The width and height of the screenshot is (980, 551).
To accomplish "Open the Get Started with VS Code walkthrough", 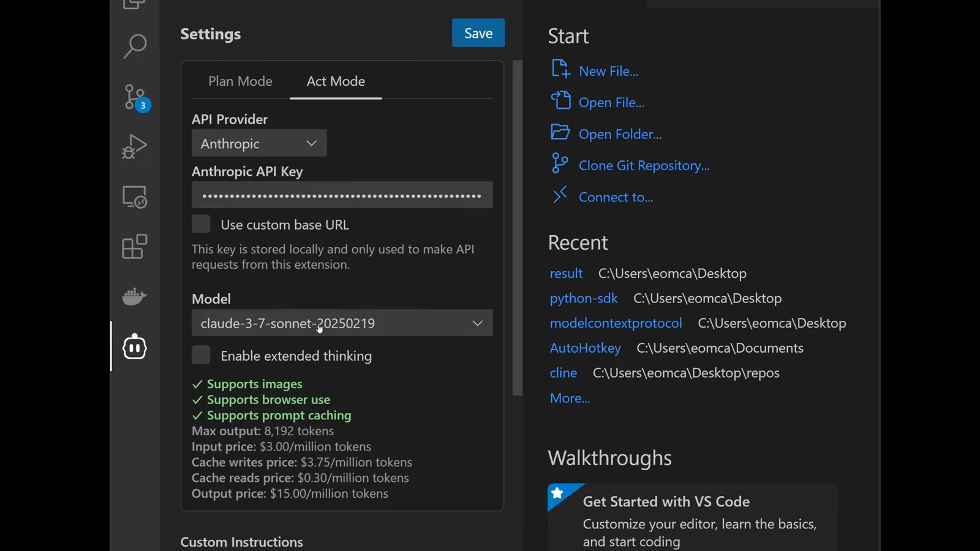I will click(692, 517).
